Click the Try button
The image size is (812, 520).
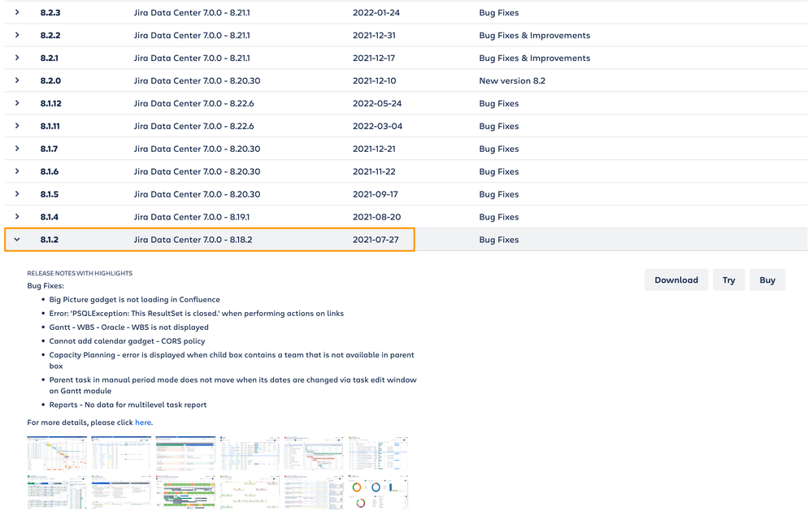(728, 279)
